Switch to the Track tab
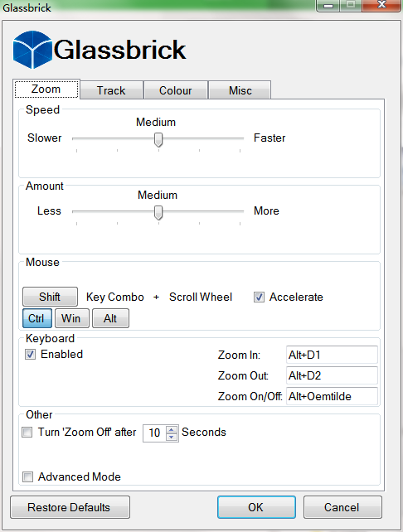The width and height of the screenshot is (403, 532). pos(111,90)
